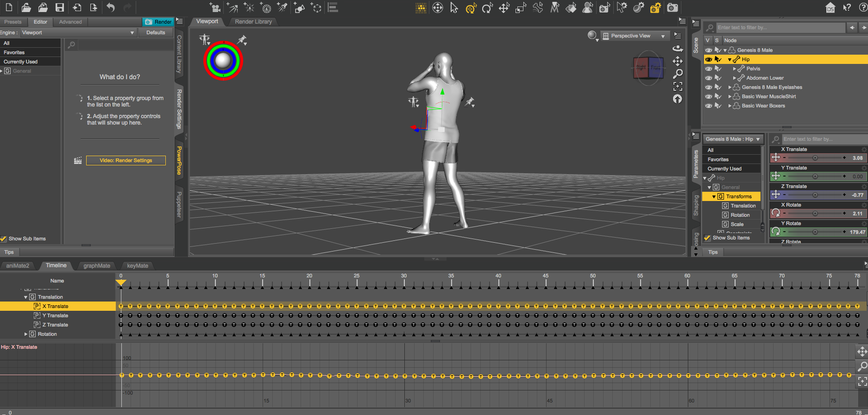The image size is (868, 415).
Task: Expand the Rotation row in timeline
Action: click(26, 334)
